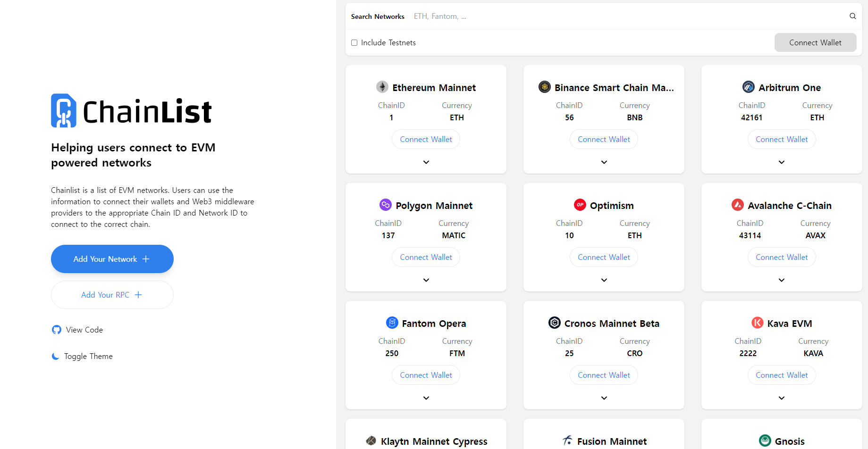Click the GitHub icon beside View Code
The width and height of the screenshot is (868, 449).
tap(57, 330)
